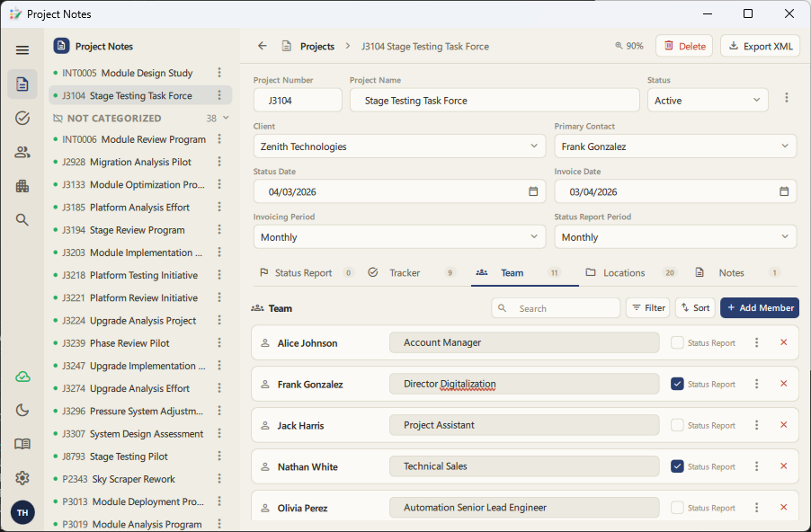Viewport: 811px width, 532px height.
Task: Go back with the left arrow
Action: pos(263,46)
